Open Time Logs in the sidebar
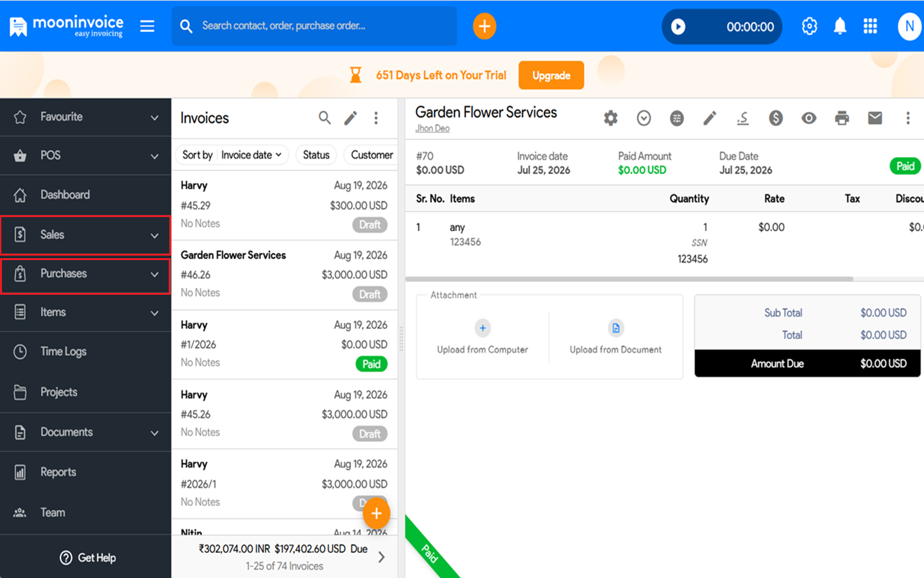 (86, 352)
